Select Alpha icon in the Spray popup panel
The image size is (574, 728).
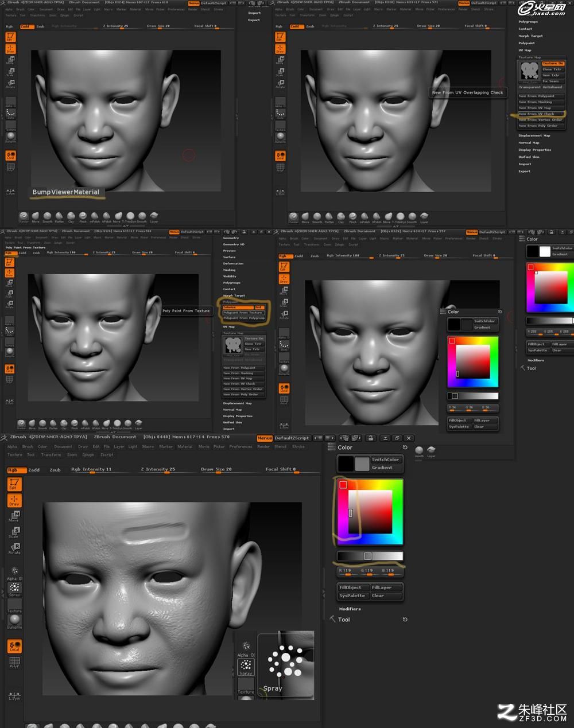click(246, 648)
